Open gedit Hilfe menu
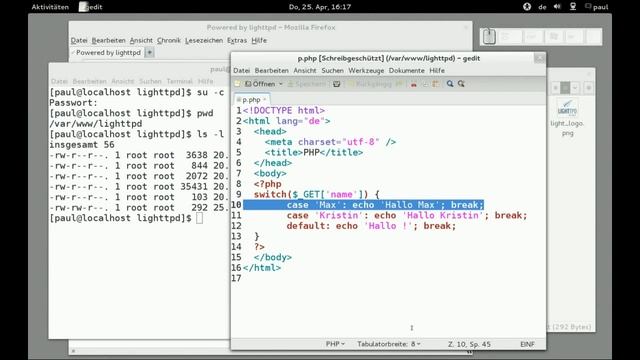Viewport: 640px width, 360px height. [437, 71]
